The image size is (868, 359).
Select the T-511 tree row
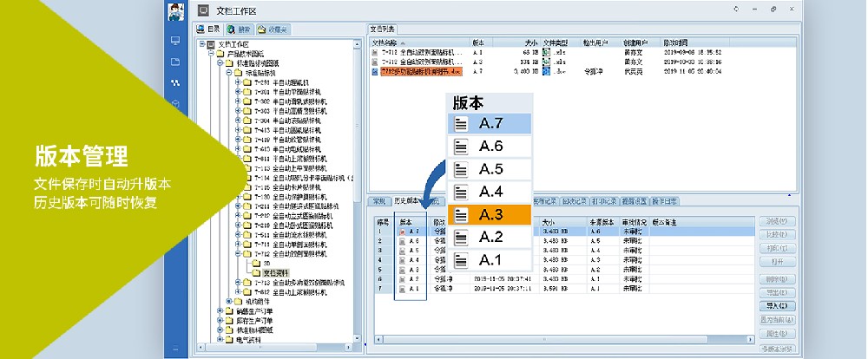click(290, 234)
